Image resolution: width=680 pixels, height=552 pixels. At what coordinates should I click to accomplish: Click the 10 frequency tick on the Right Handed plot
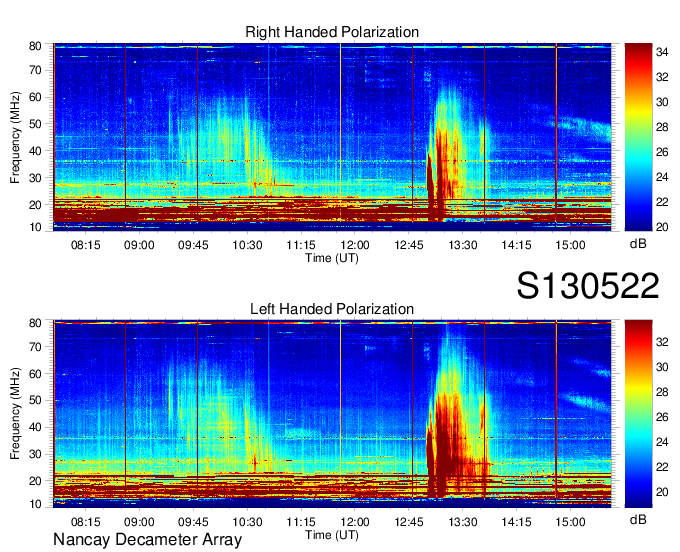click(x=35, y=227)
